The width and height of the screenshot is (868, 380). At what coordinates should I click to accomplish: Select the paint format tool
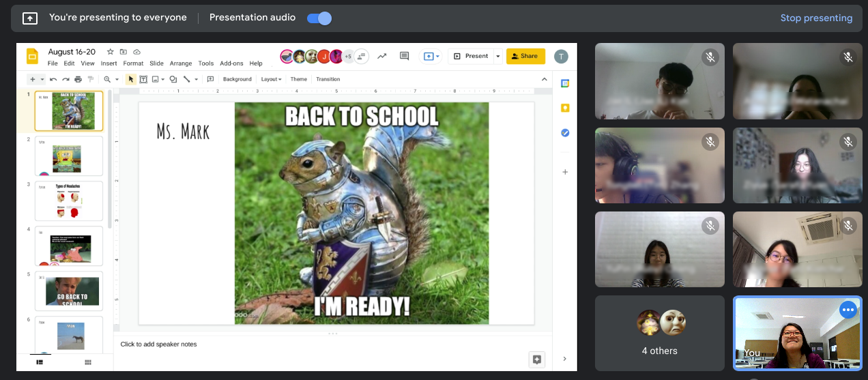click(90, 79)
